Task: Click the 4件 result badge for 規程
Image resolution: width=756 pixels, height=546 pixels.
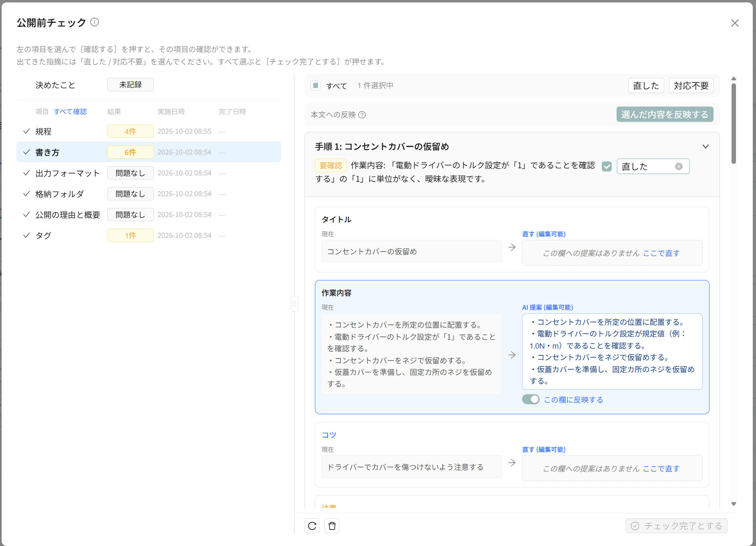Action: coord(130,131)
